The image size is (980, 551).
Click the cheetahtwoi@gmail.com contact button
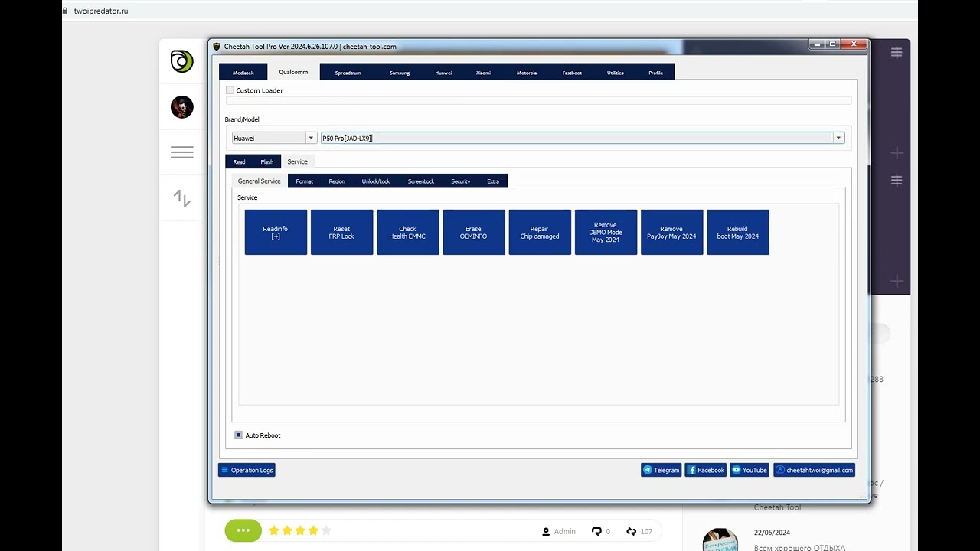point(814,470)
